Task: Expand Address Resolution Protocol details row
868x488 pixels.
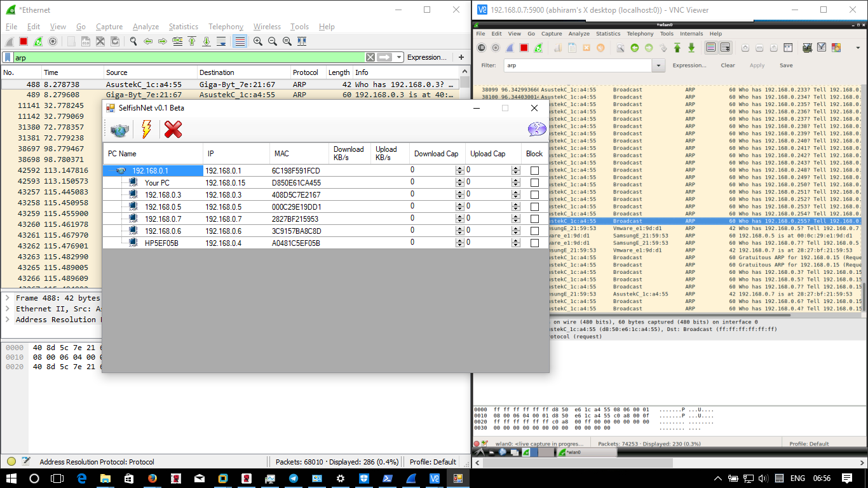Action: (7, 320)
